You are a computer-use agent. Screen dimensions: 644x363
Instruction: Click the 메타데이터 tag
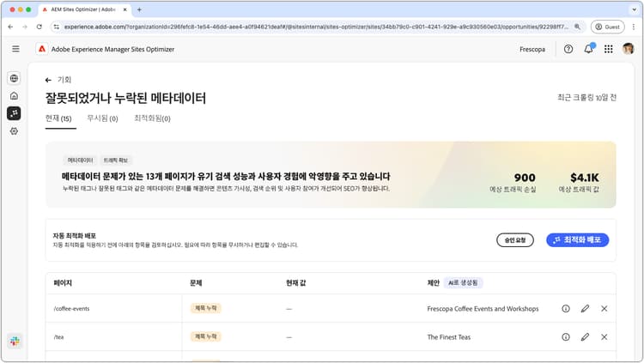pyautogui.click(x=80, y=160)
